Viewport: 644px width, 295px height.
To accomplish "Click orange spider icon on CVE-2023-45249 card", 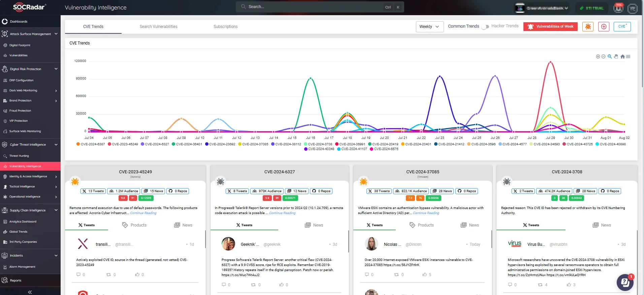I will click(x=75, y=181).
